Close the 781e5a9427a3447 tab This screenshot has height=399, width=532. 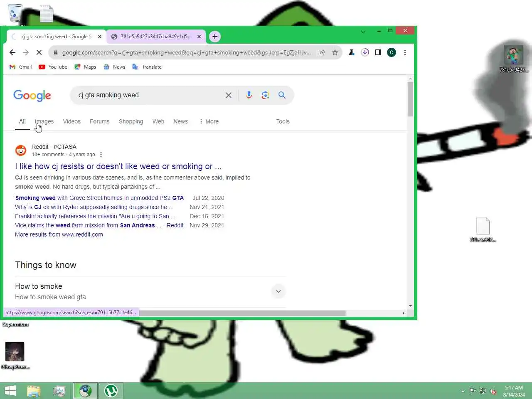click(199, 37)
